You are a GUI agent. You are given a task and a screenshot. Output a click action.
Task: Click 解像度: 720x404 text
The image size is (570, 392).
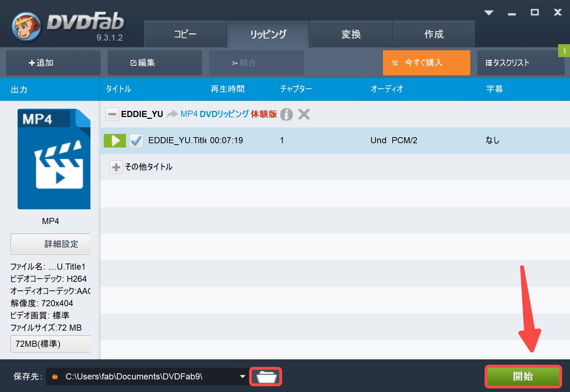(x=42, y=303)
